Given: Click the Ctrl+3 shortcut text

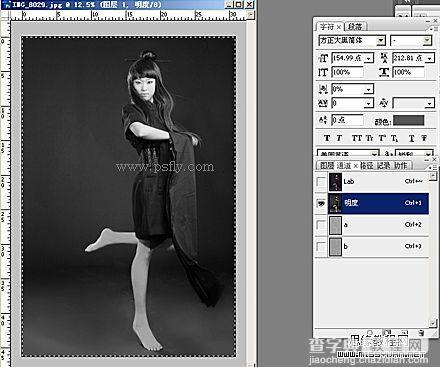Looking at the screenshot, I should click(413, 246).
